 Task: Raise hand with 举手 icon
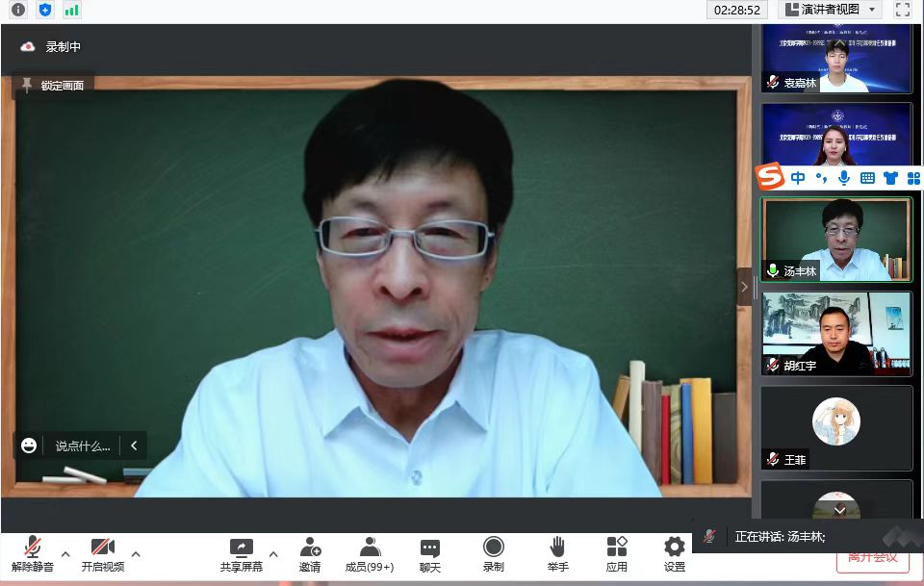(x=557, y=554)
